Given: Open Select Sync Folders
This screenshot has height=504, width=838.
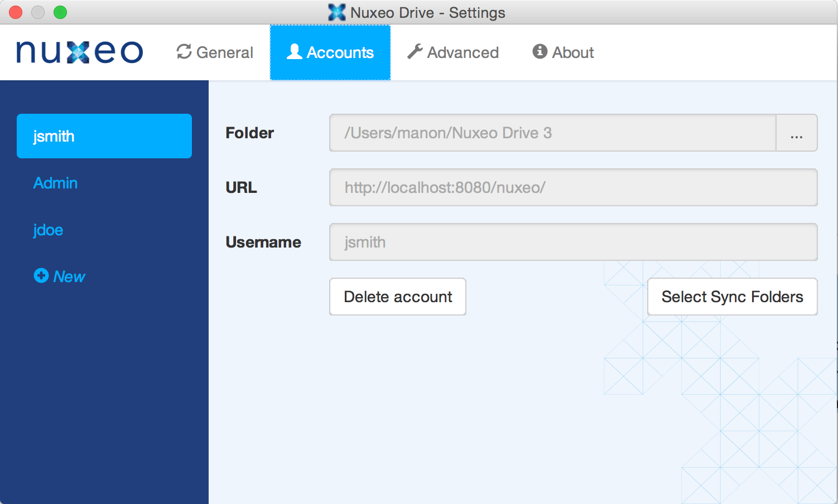Looking at the screenshot, I should click(x=733, y=297).
